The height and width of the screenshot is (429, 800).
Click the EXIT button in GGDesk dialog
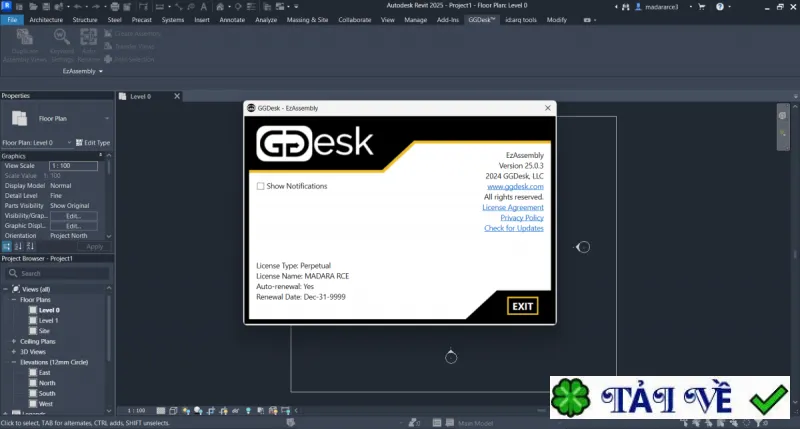522,306
